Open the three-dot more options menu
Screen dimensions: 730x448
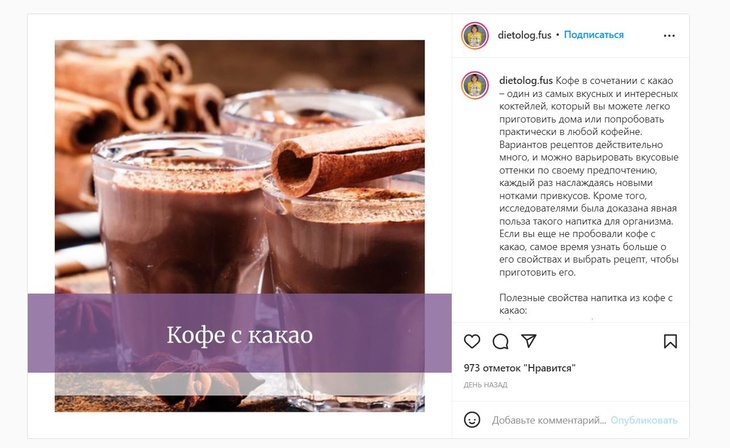(x=669, y=36)
